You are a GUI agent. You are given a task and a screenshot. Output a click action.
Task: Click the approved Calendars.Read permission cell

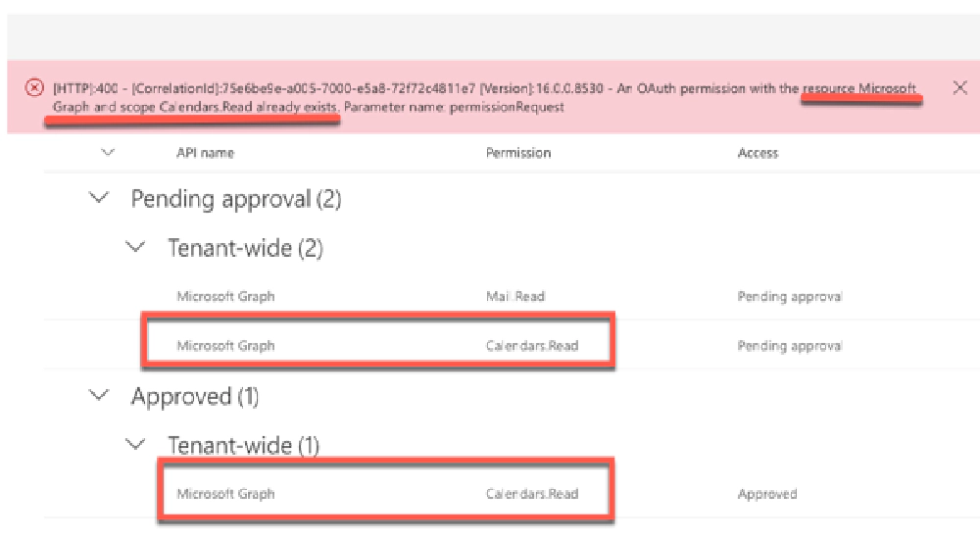coord(531,494)
